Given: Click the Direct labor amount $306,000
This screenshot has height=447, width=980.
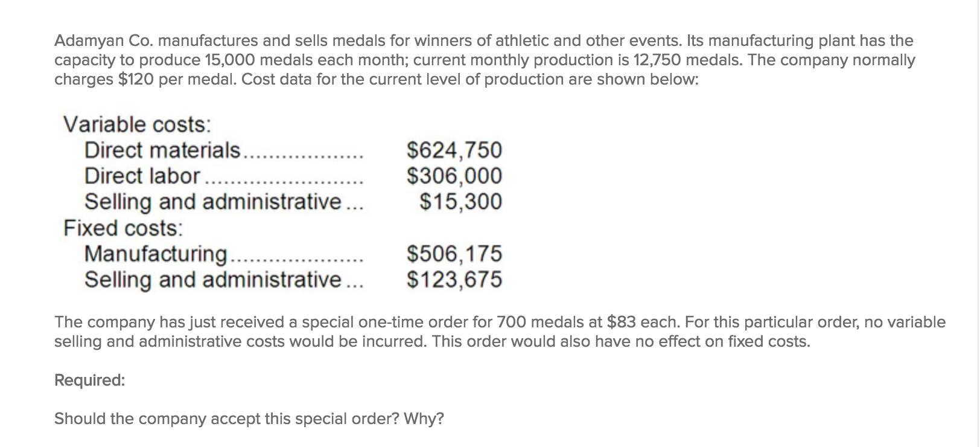Looking at the screenshot, I should [454, 176].
